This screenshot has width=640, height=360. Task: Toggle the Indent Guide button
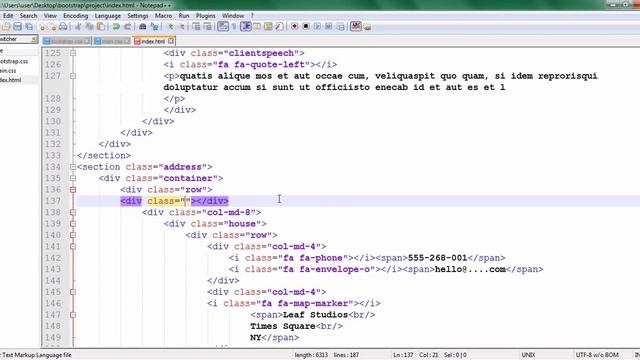click(x=246, y=27)
